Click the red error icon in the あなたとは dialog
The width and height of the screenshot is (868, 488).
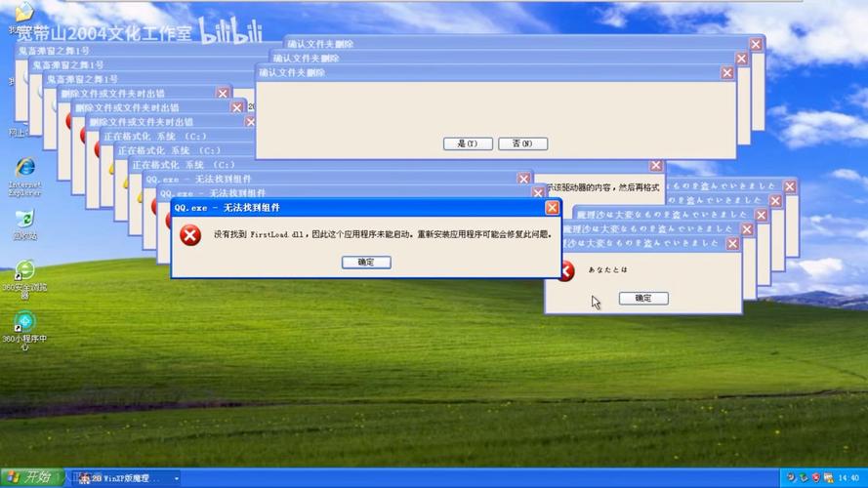coord(566,270)
